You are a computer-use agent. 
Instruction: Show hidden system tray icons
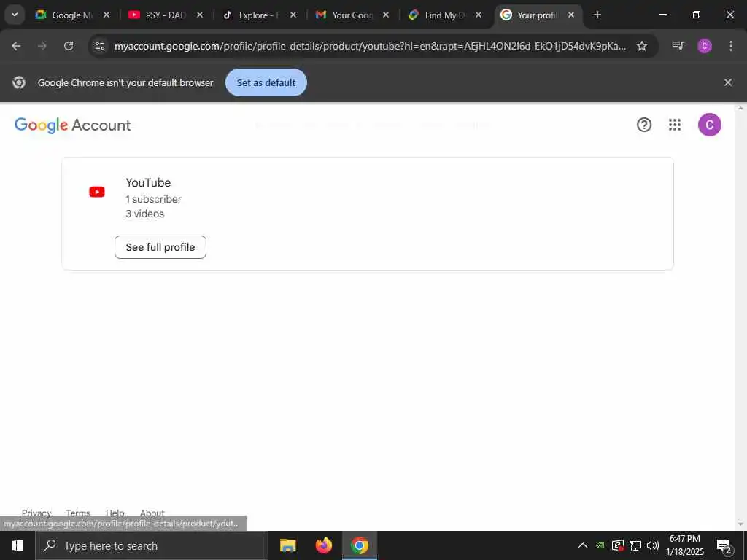coord(583,545)
